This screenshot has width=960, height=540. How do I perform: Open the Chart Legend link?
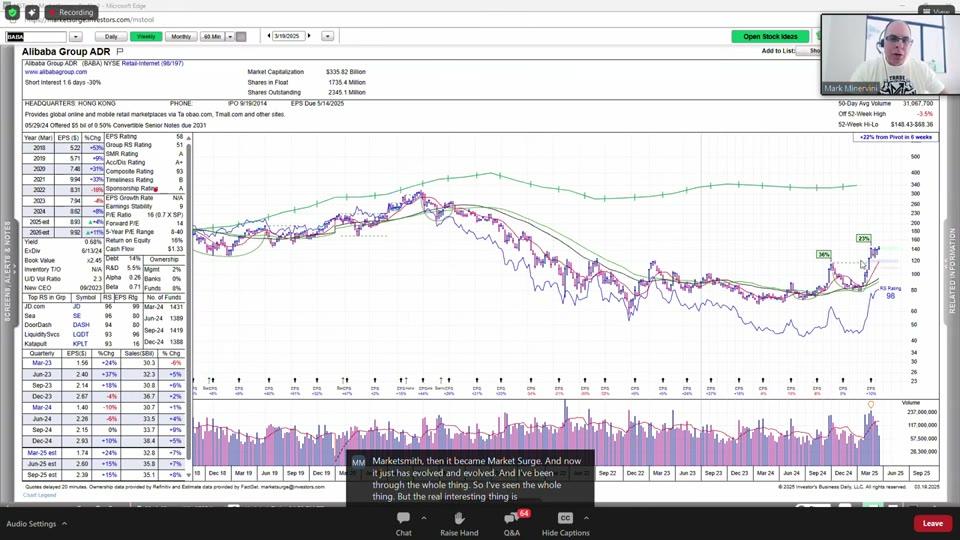(40, 495)
